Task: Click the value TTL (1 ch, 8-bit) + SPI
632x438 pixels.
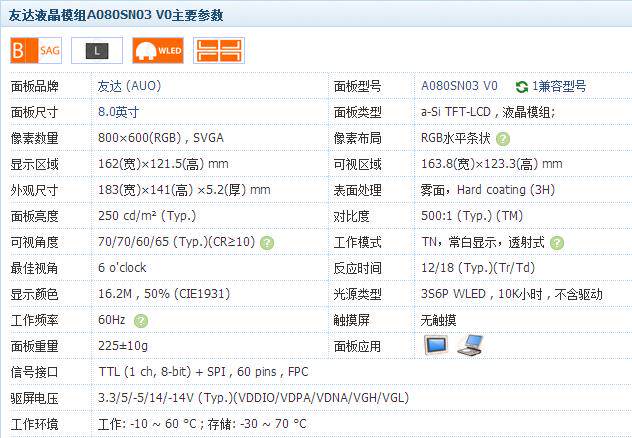Action: (164, 372)
